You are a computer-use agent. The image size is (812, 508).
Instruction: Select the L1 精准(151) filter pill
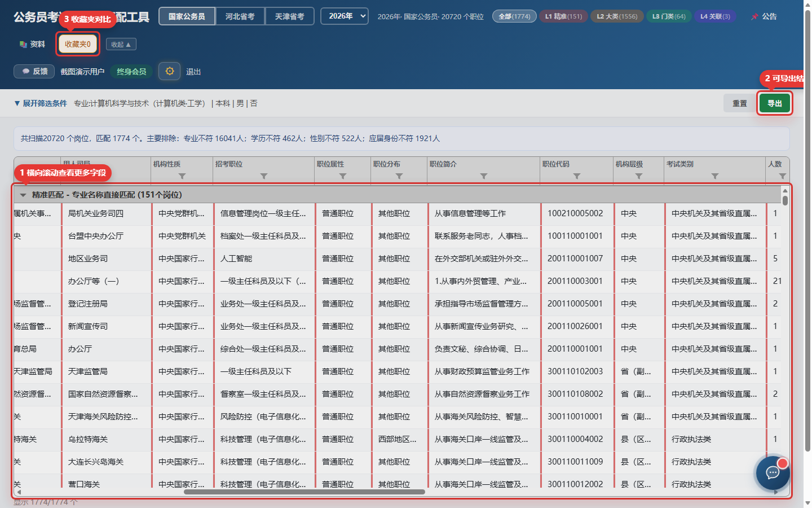coord(563,16)
